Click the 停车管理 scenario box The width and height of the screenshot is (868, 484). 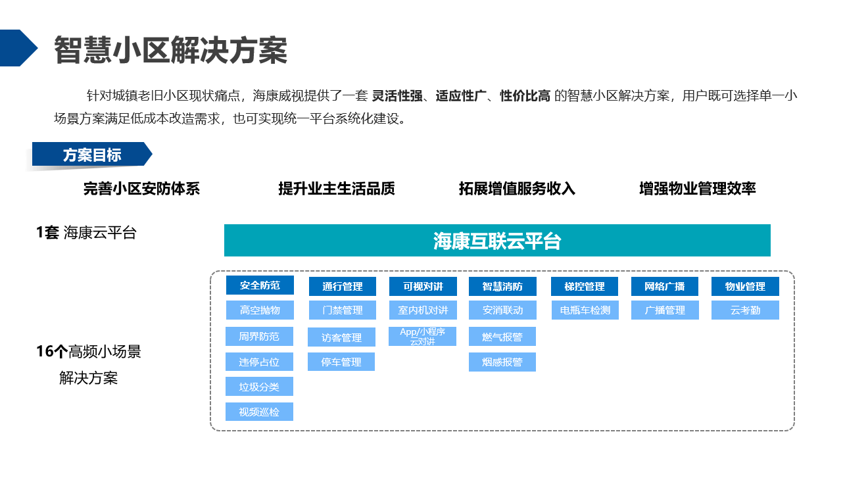pos(342,362)
